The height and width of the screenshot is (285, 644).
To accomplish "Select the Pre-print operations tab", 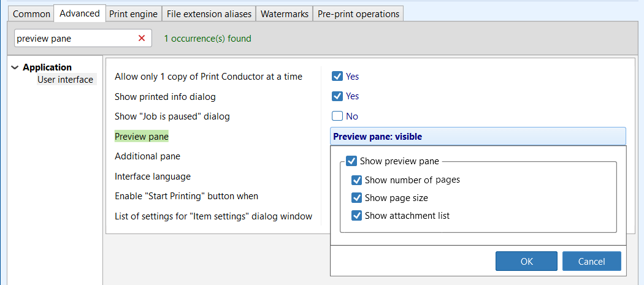I will pyautogui.click(x=358, y=13).
